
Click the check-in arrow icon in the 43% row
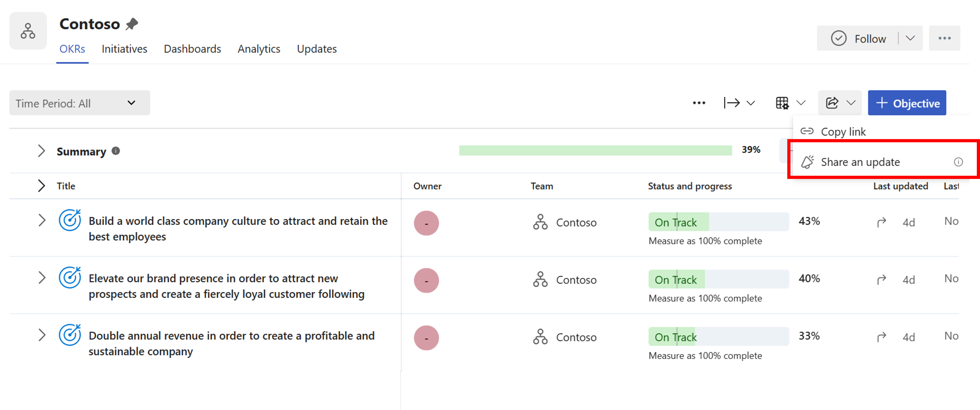point(881,222)
